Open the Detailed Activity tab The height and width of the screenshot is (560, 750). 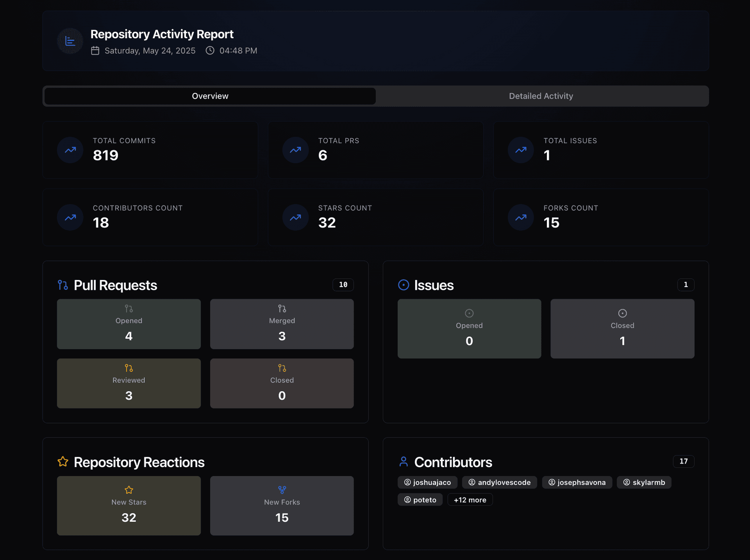point(541,96)
